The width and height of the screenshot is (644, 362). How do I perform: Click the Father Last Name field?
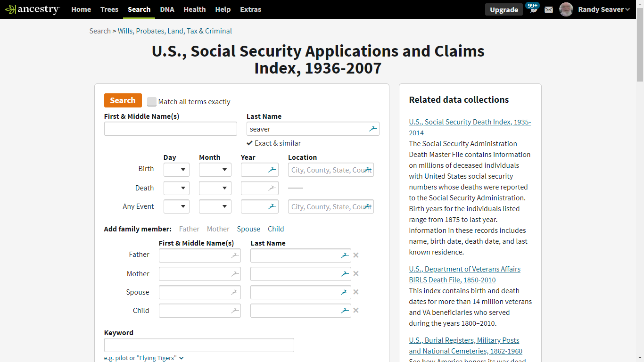[301, 255]
